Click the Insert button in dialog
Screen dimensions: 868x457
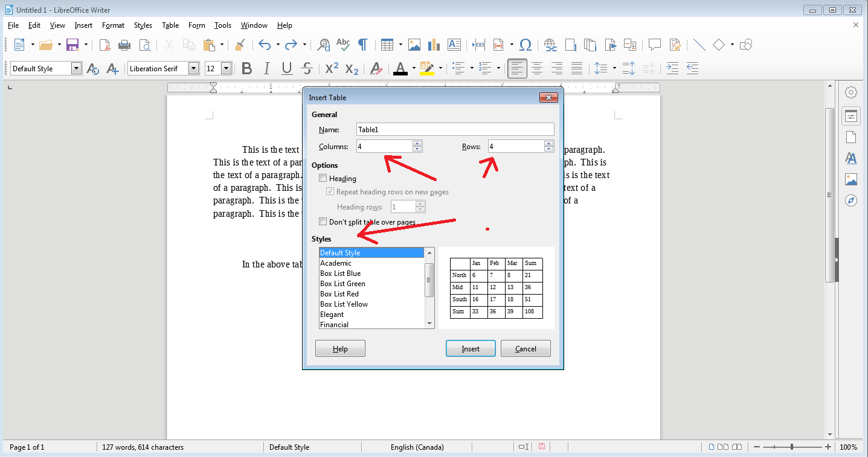click(x=471, y=348)
